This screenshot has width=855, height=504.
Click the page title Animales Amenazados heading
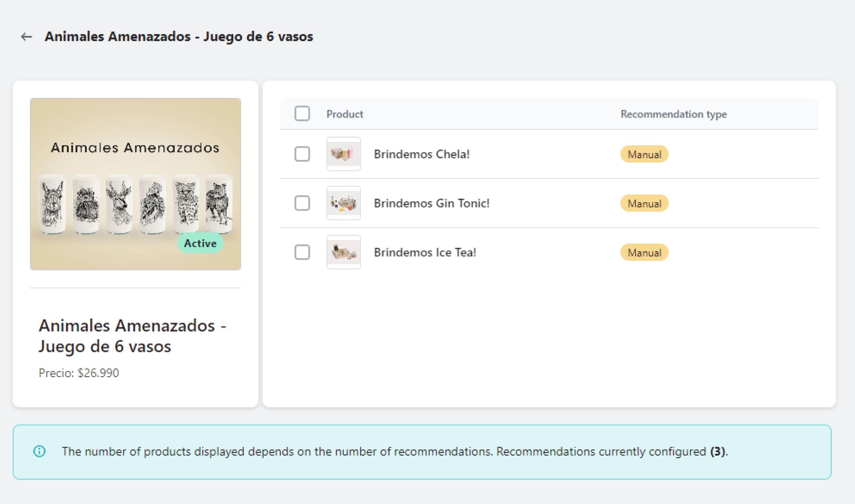pos(178,37)
